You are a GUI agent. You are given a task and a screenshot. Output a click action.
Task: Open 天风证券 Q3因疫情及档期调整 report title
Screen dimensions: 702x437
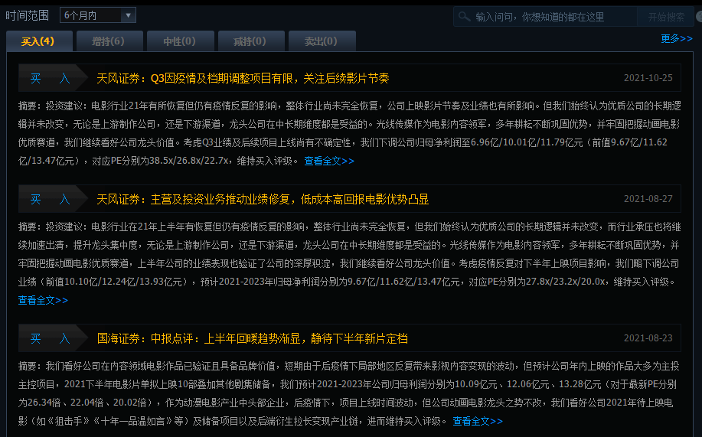tap(243, 78)
